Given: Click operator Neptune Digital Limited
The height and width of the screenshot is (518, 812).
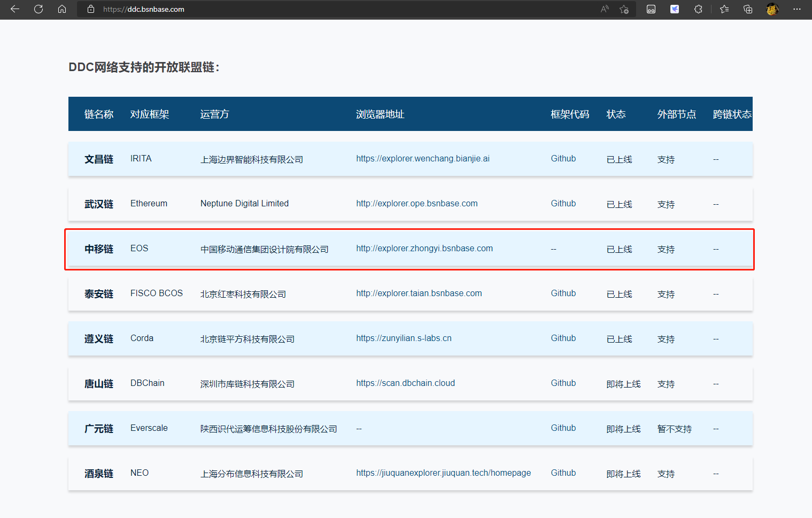Looking at the screenshot, I should (244, 204).
